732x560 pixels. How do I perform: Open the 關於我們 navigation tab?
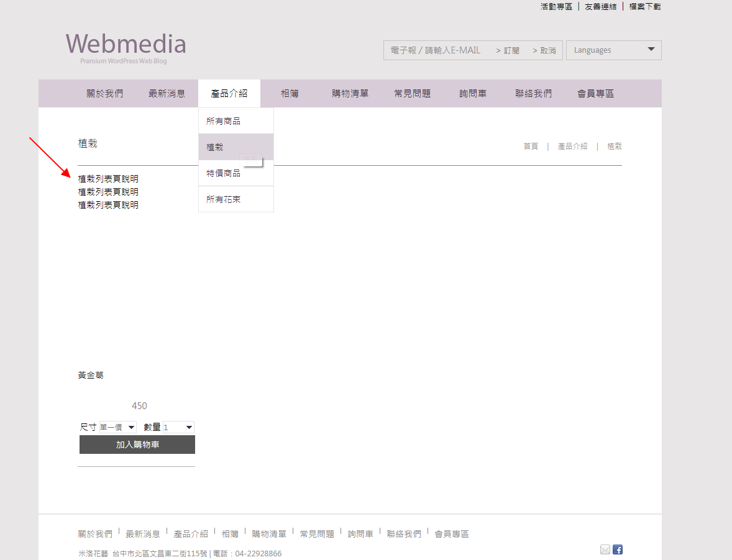tap(104, 94)
